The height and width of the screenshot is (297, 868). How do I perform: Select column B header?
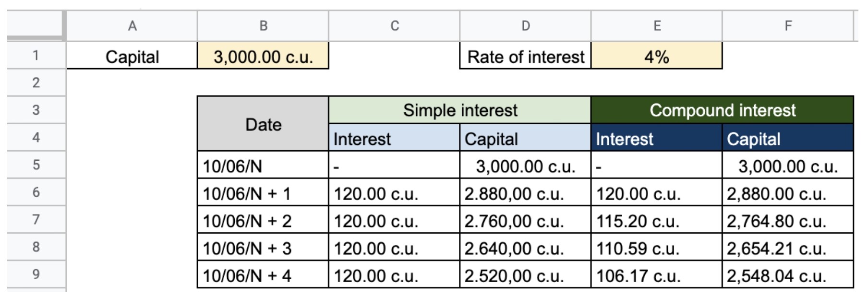[263, 26]
